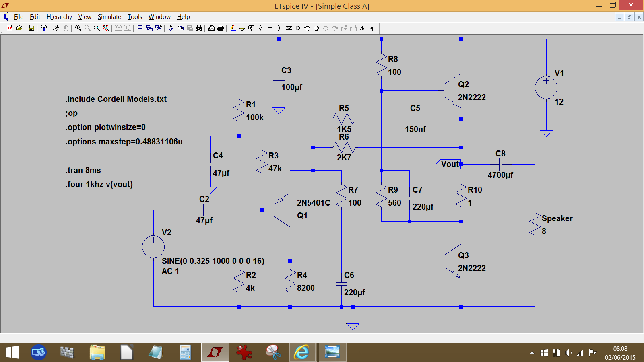Click the 2N5401C transistor label

[314, 203]
